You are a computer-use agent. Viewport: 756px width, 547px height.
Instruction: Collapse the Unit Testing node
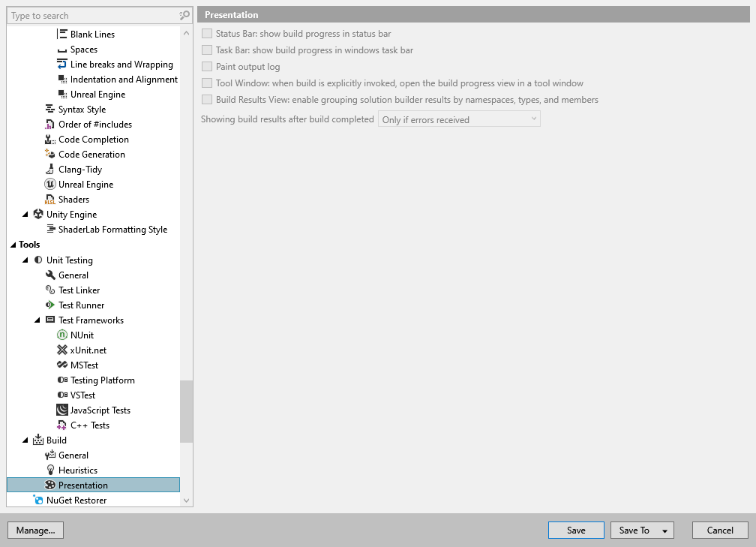[x=25, y=260]
